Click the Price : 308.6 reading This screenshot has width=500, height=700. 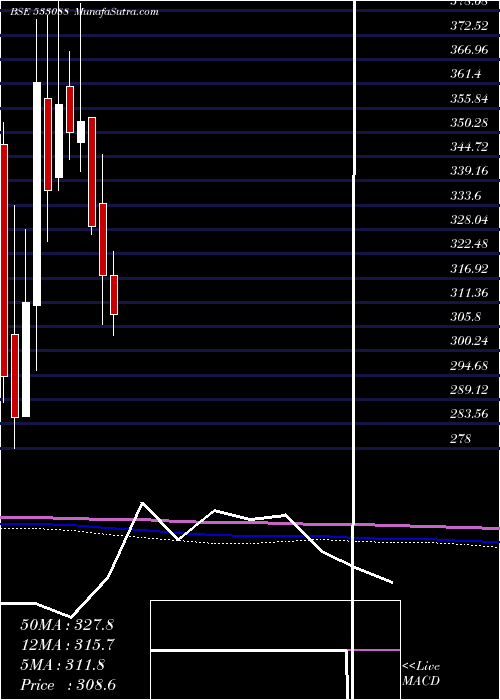click(x=68, y=685)
